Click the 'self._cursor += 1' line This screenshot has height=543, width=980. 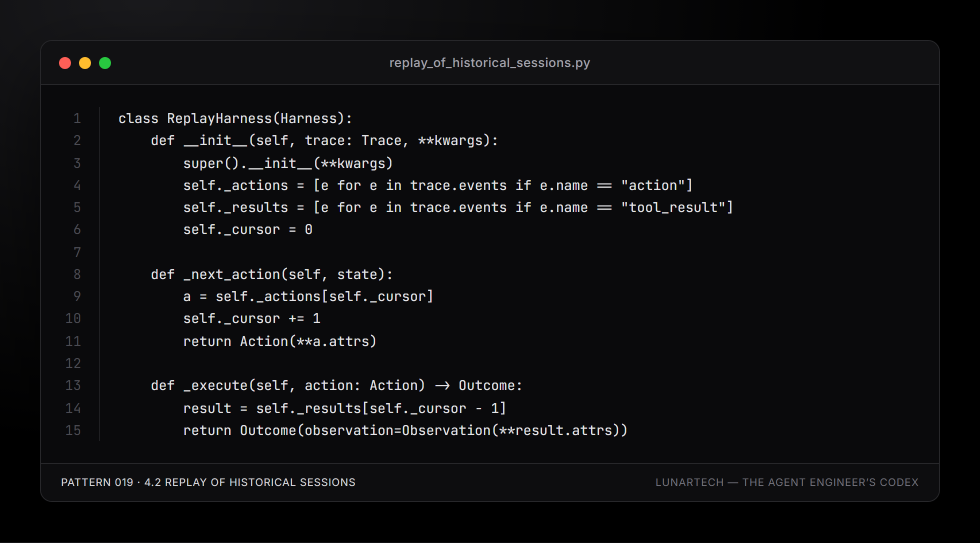(252, 318)
